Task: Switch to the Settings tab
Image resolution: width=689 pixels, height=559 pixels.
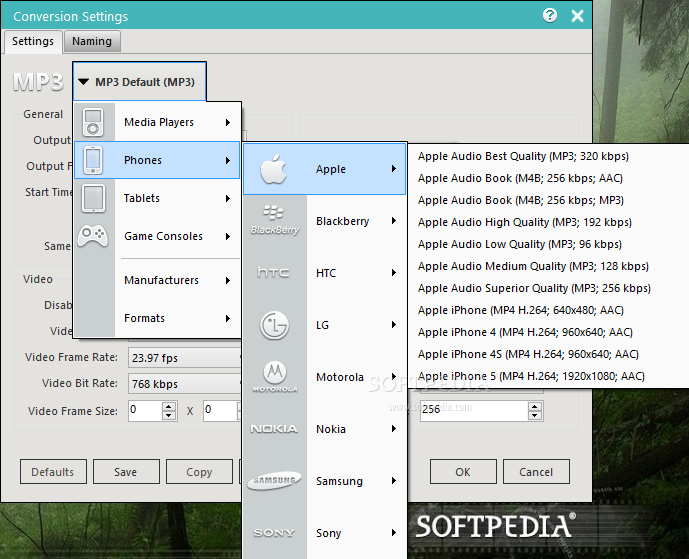Action: coord(33,41)
